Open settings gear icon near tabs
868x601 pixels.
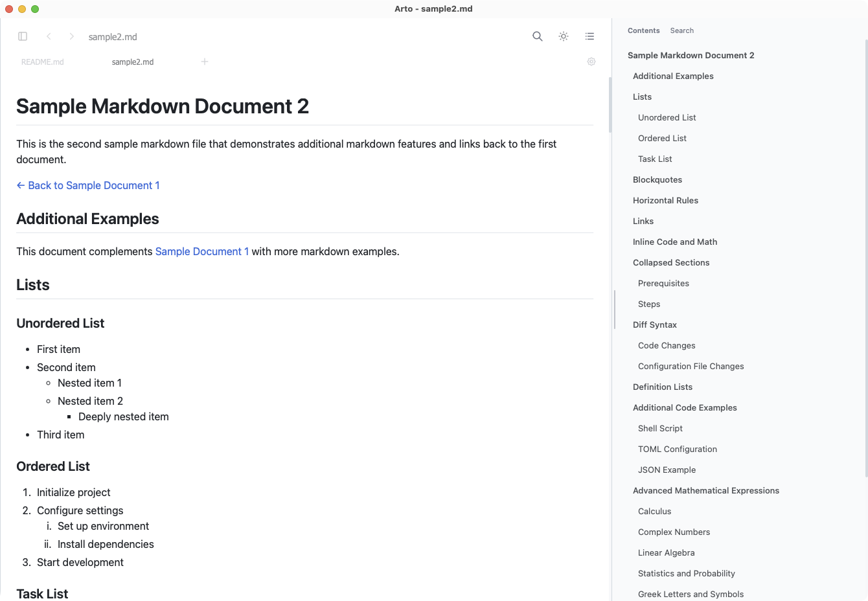591,62
